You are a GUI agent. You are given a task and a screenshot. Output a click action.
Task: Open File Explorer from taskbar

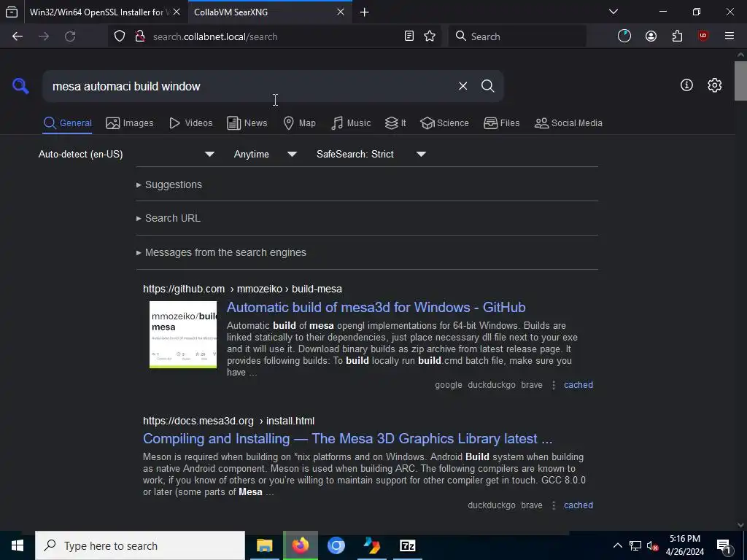click(x=264, y=545)
